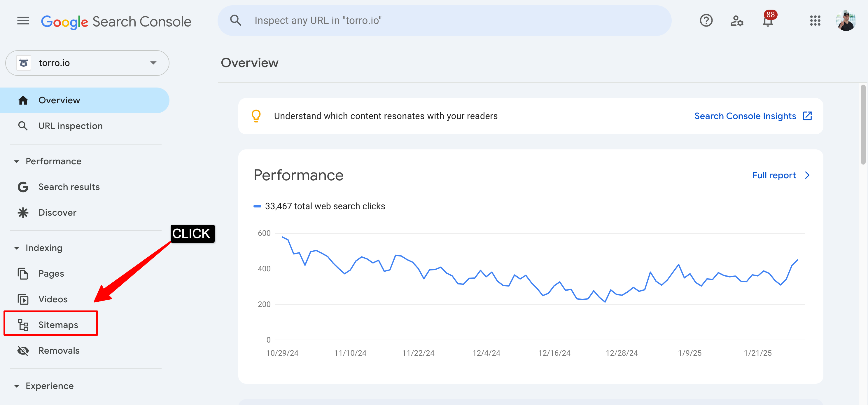View the Performance full report
The width and height of the screenshot is (868, 405).
[774, 175]
